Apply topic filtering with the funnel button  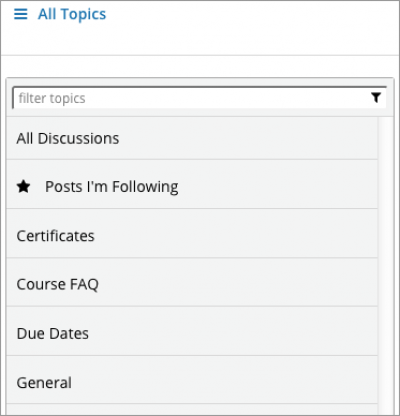coord(376,98)
